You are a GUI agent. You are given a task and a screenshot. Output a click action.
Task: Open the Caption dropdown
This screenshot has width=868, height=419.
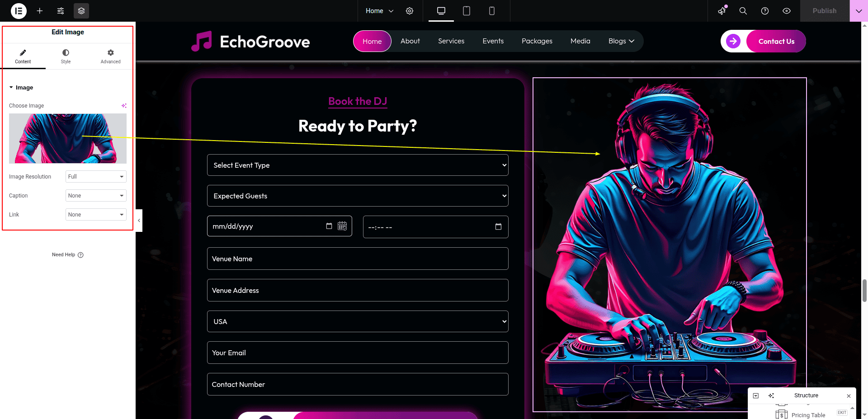coord(96,196)
